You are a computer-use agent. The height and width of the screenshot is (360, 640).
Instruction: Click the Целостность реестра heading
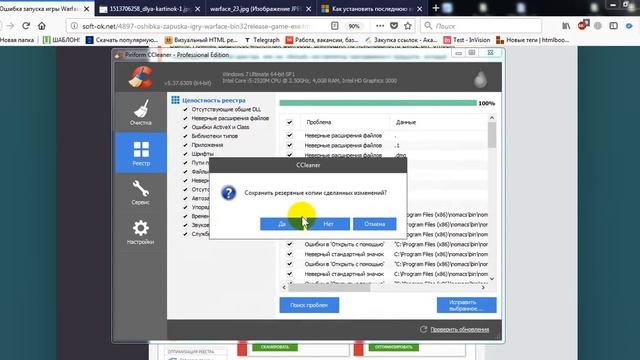[x=214, y=100]
